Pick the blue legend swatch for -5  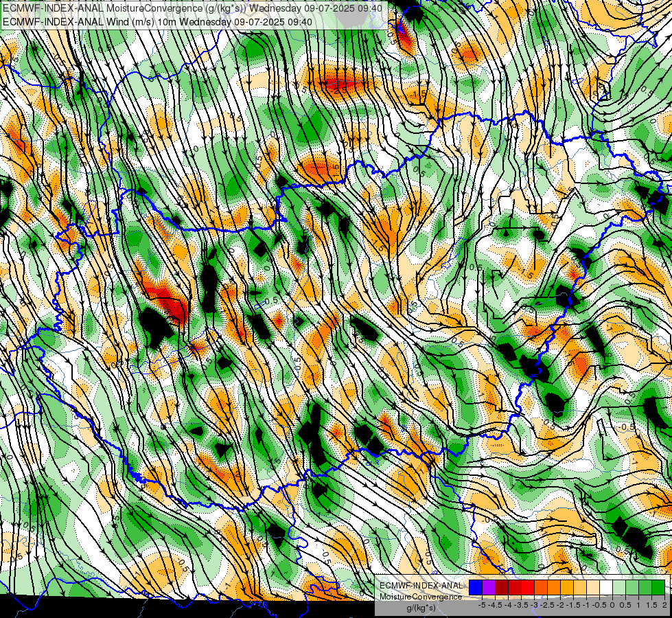click(476, 587)
